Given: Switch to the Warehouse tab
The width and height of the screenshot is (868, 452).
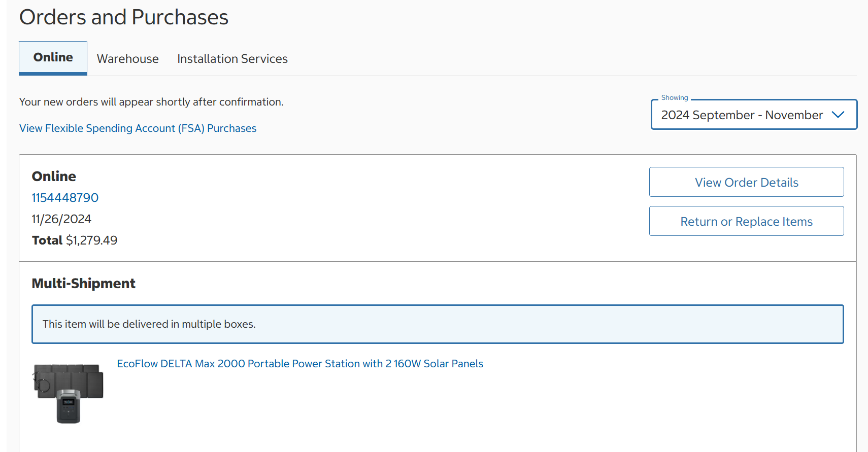Looking at the screenshot, I should click(x=128, y=59).
